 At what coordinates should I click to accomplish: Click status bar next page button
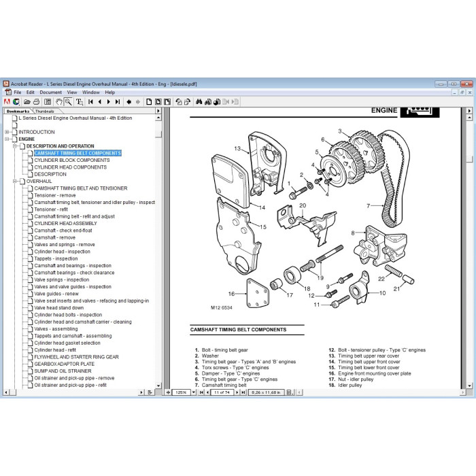click(x=237, y=392)
